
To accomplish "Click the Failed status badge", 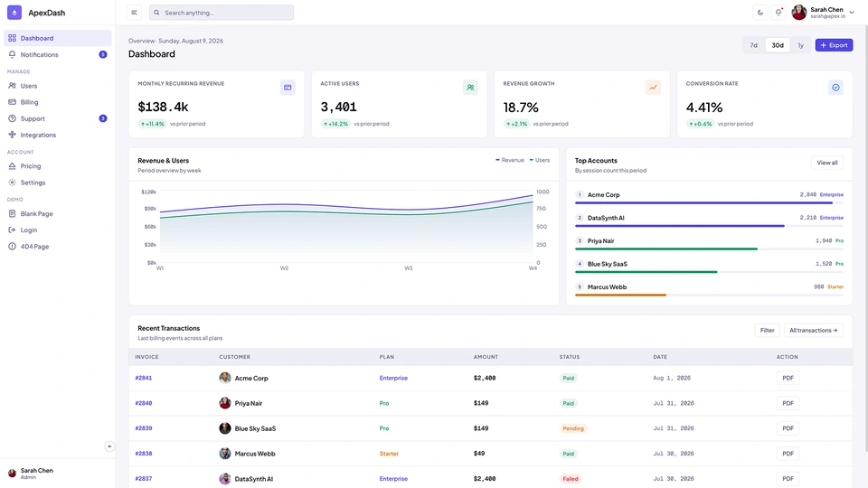I will click(x=571, y=479).
